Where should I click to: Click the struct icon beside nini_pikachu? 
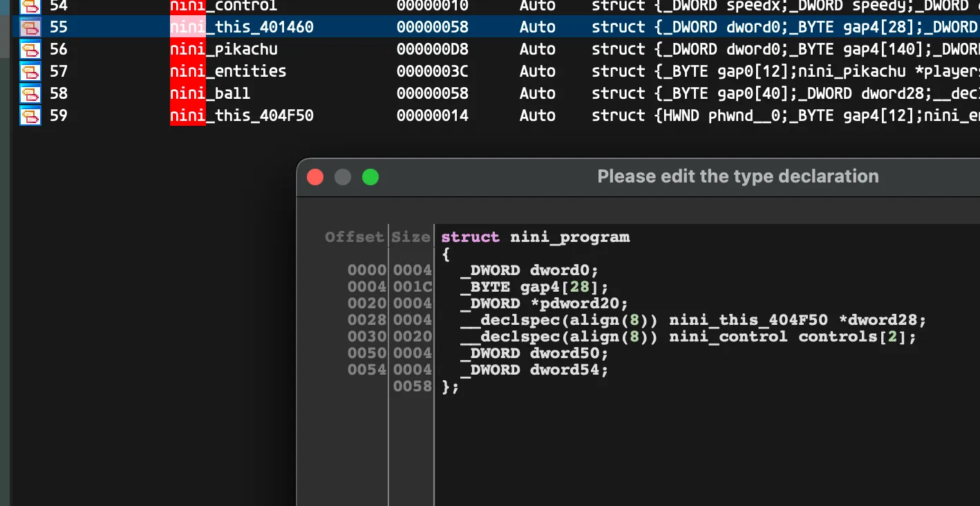(x=30, y=50)
